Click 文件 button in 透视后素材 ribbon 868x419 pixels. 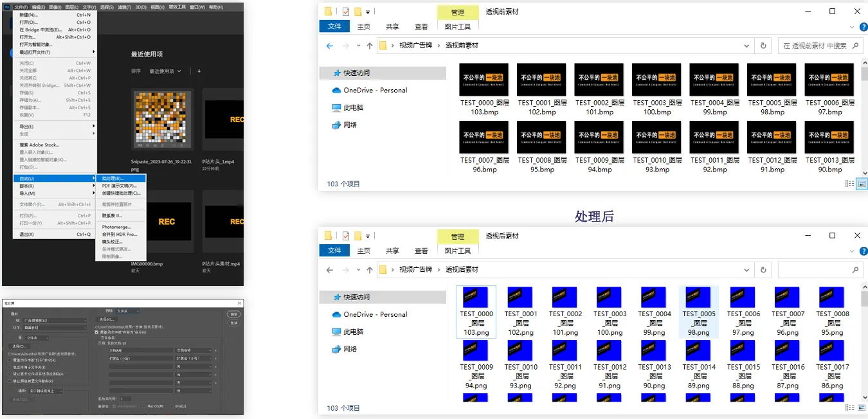(334, 251)
